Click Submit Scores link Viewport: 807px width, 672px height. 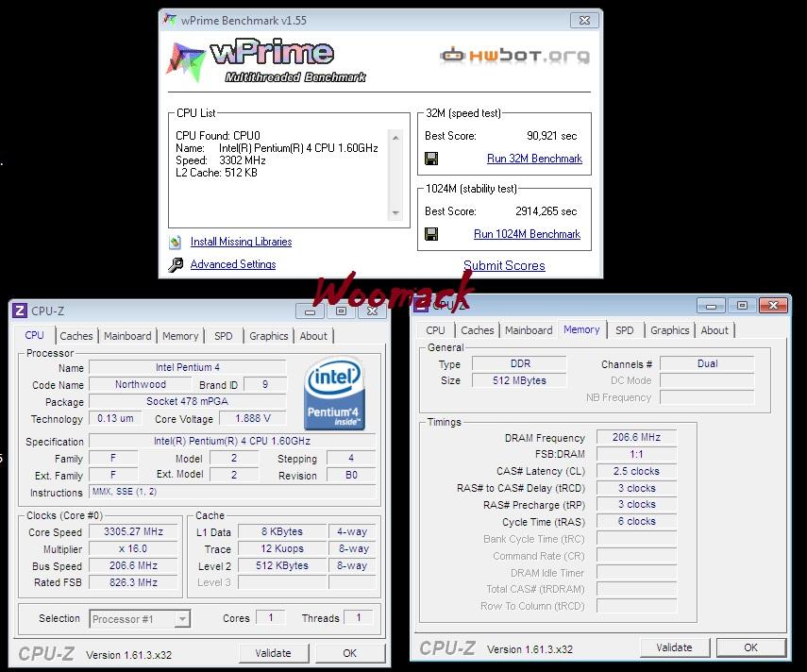504,265
